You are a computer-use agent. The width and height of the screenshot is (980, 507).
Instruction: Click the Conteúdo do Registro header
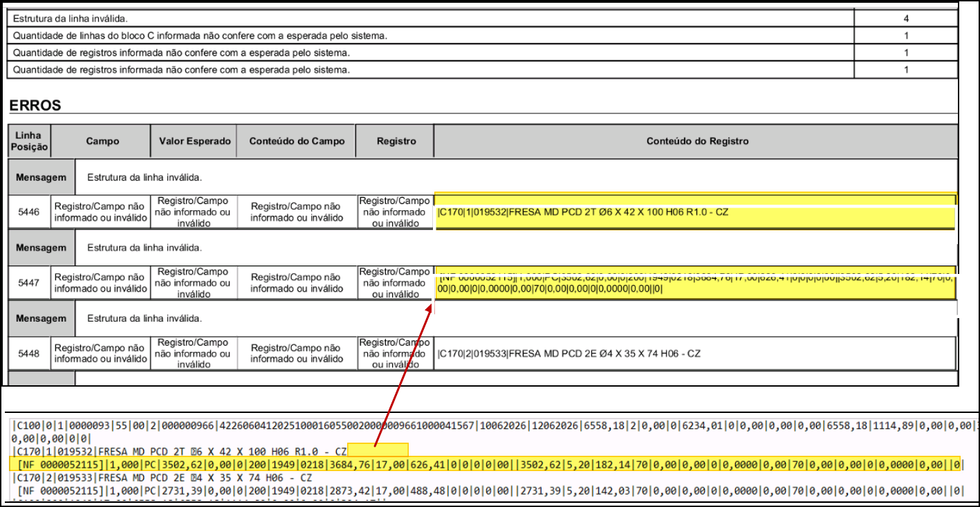pos(696,141)
